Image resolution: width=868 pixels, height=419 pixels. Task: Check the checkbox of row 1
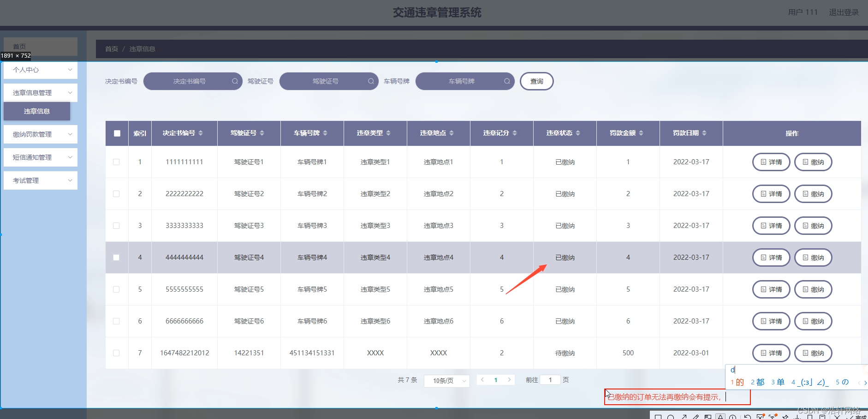coord(117,162)
